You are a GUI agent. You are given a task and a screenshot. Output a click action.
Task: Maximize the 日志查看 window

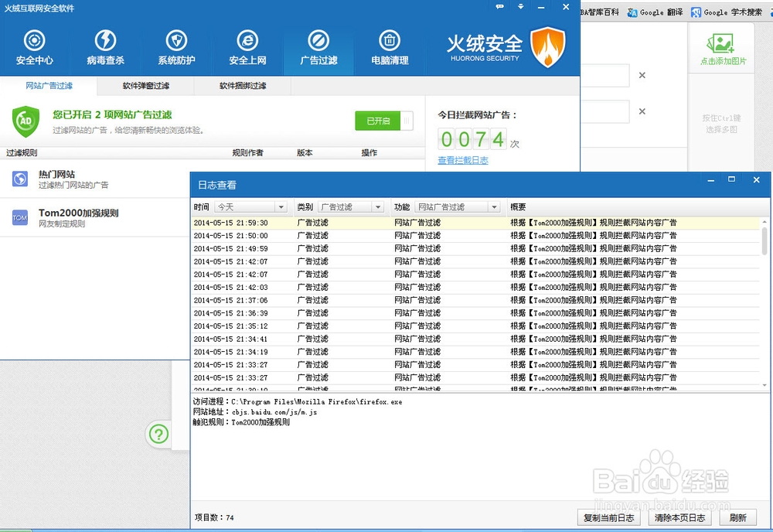tap(731, 179)
